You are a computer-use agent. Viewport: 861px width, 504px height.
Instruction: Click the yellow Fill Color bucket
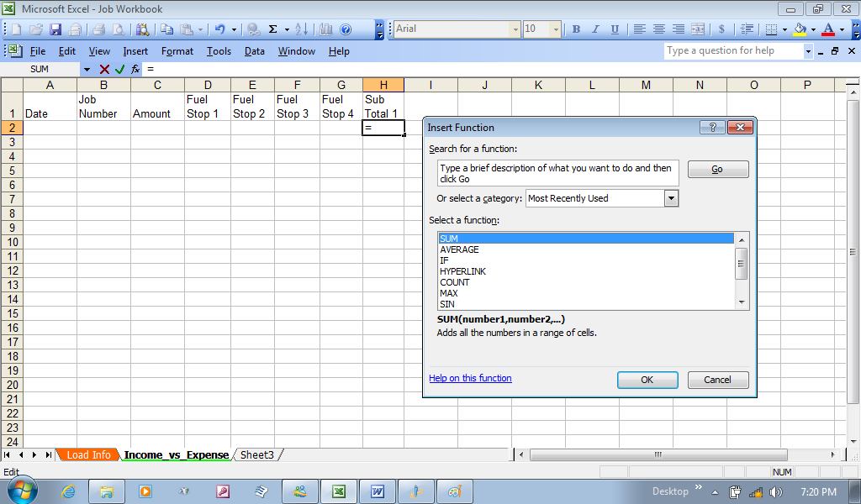(x=799, y=29)
